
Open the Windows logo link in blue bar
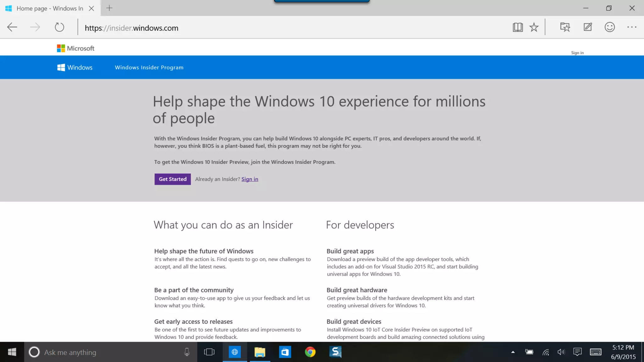(75, 68)
